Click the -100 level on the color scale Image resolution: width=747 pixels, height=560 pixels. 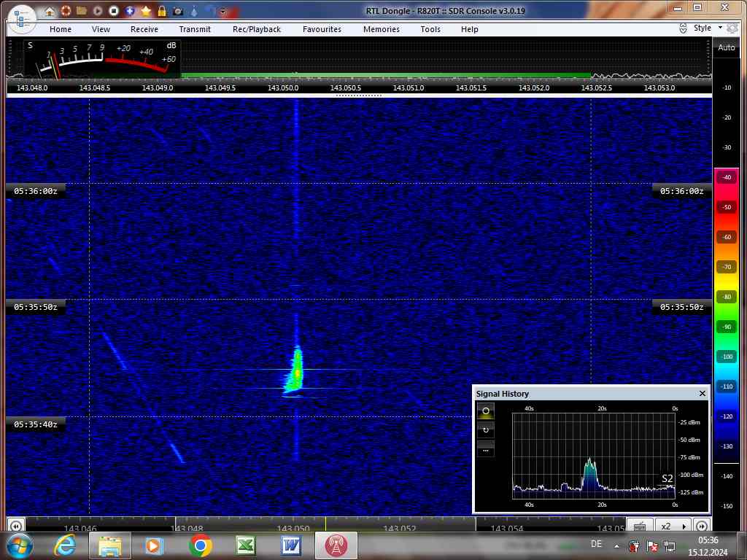[x=727, y=357]
